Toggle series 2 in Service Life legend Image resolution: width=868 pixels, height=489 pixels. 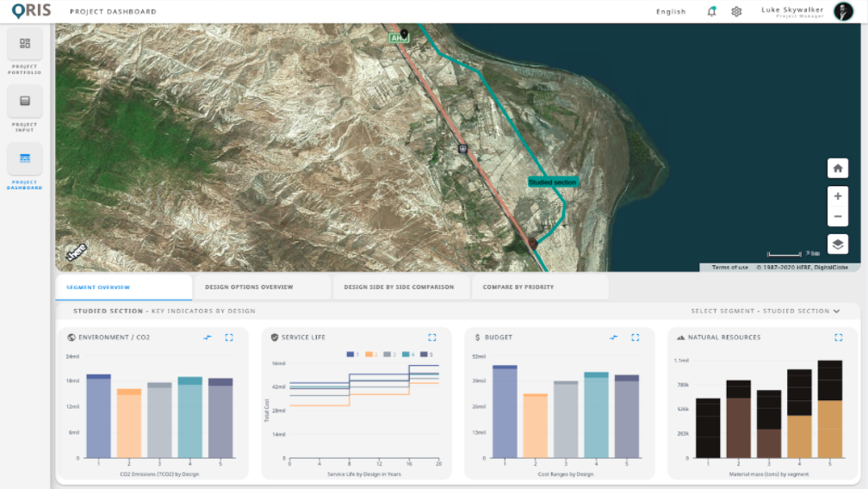(370, 354)
